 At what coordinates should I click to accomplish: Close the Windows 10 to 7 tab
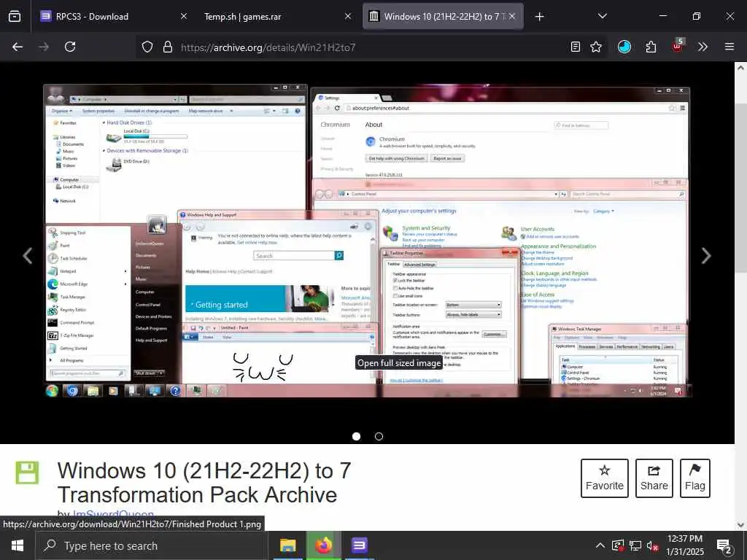click(x=512, y=16)
